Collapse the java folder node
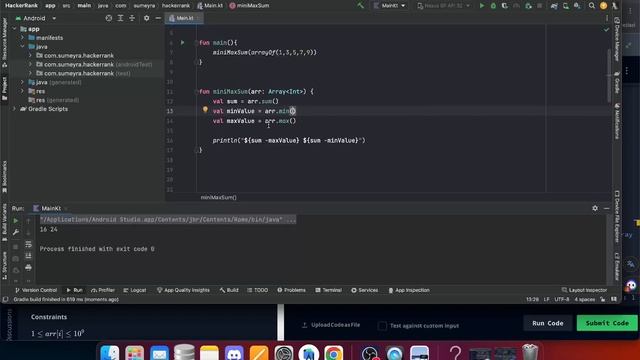This screenshot has width=640, height=360. 22,47
